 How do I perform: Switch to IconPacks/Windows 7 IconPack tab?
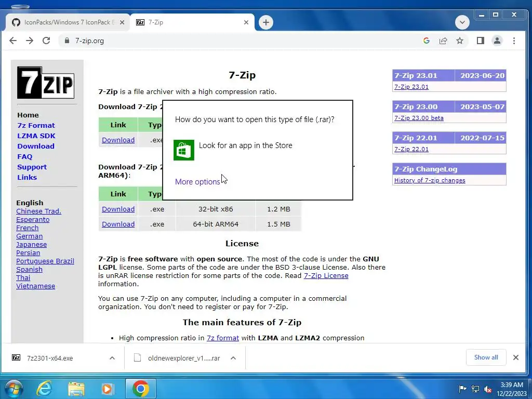[x=68, y=22]
